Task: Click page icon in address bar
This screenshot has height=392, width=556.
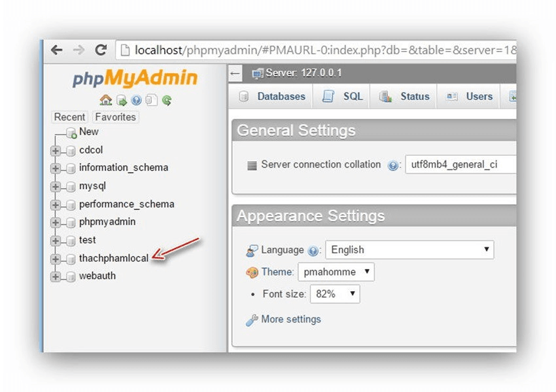Action: (x=125, y=50)
